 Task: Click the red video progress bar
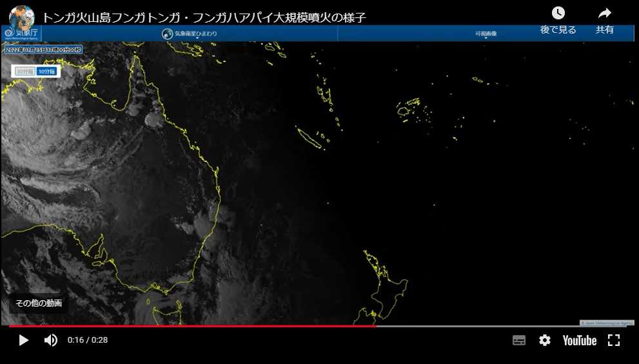[192, 326]
